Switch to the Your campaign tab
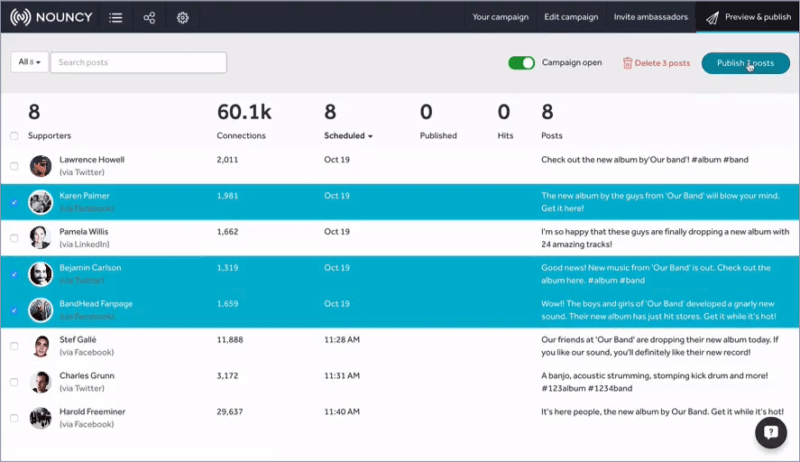 500,17
